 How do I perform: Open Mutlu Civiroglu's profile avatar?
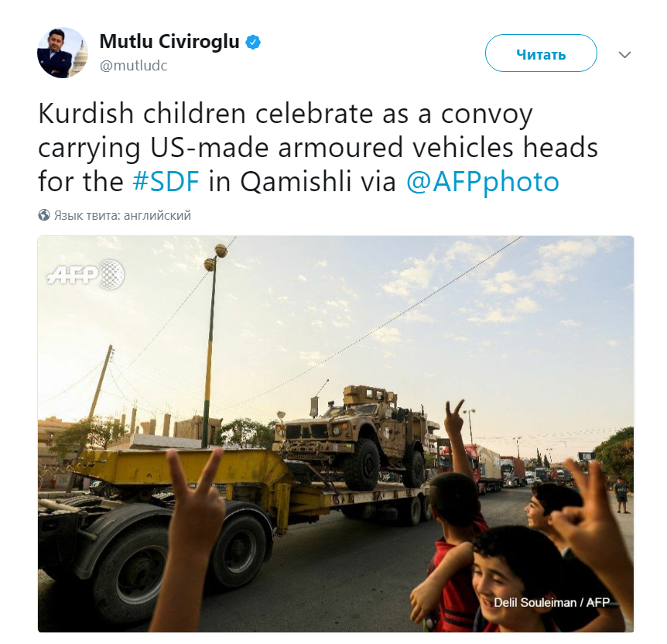coord(63,53)
